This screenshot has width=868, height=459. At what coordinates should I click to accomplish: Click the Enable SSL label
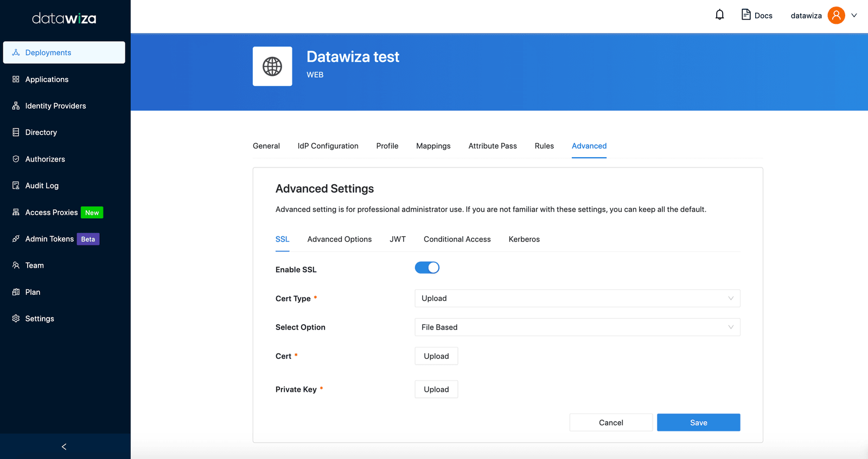[x=296, y=269]
